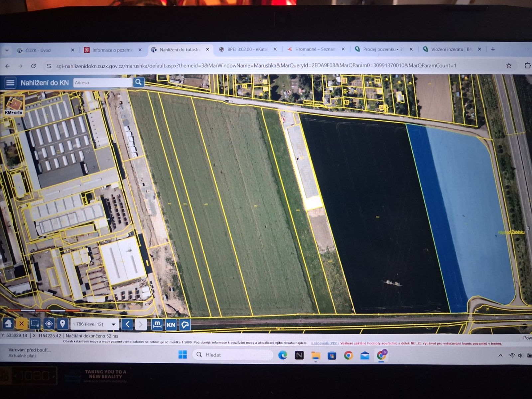Click the browser address bar URL
Screen dimensions: 532x399
point(256,66)
